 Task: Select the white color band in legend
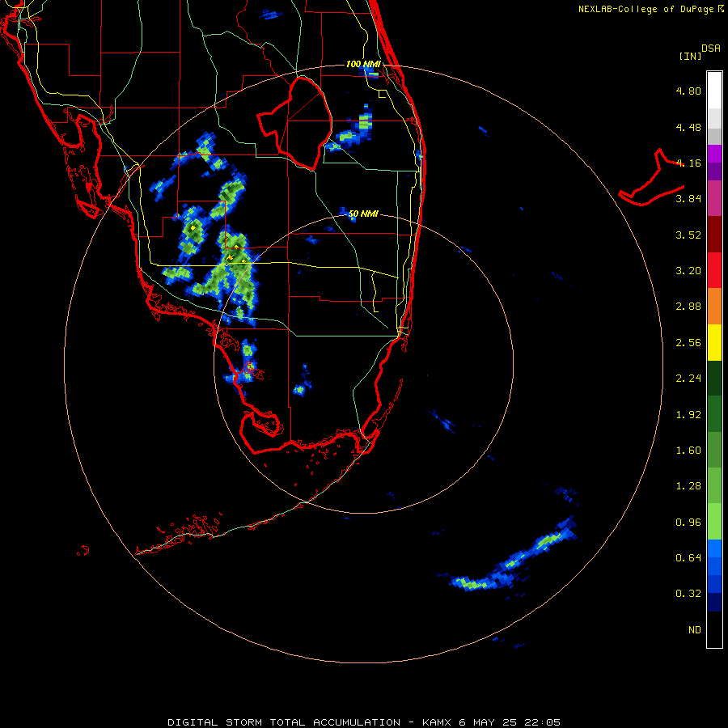[714, 91]
